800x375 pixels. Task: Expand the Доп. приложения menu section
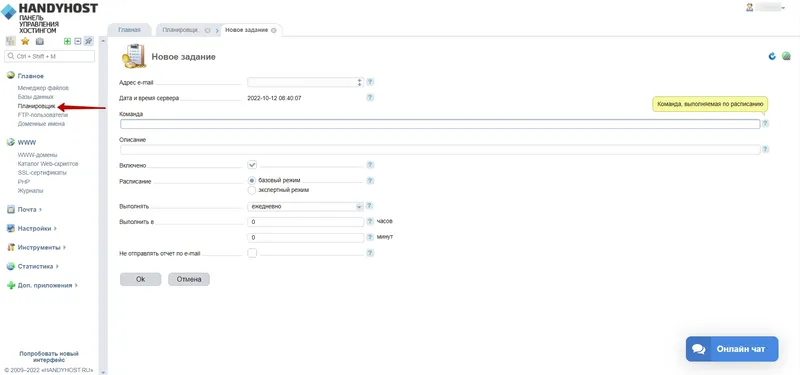click(x=47, y=286)
